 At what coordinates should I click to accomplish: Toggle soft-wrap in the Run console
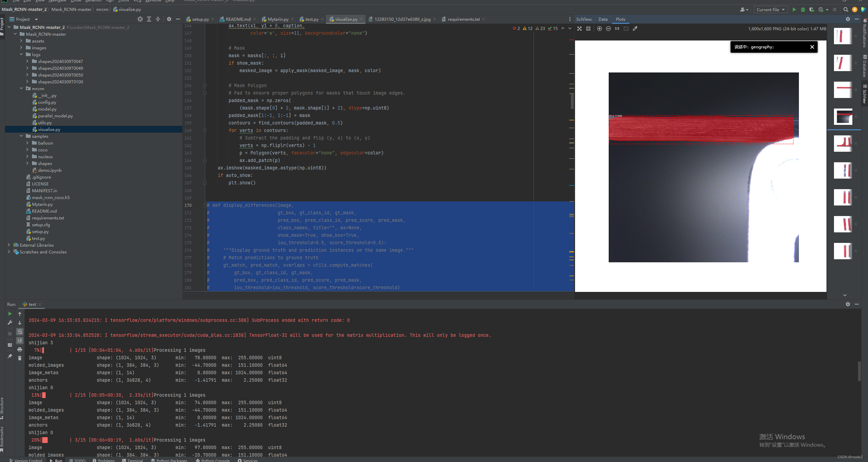(x=20, y=332)
